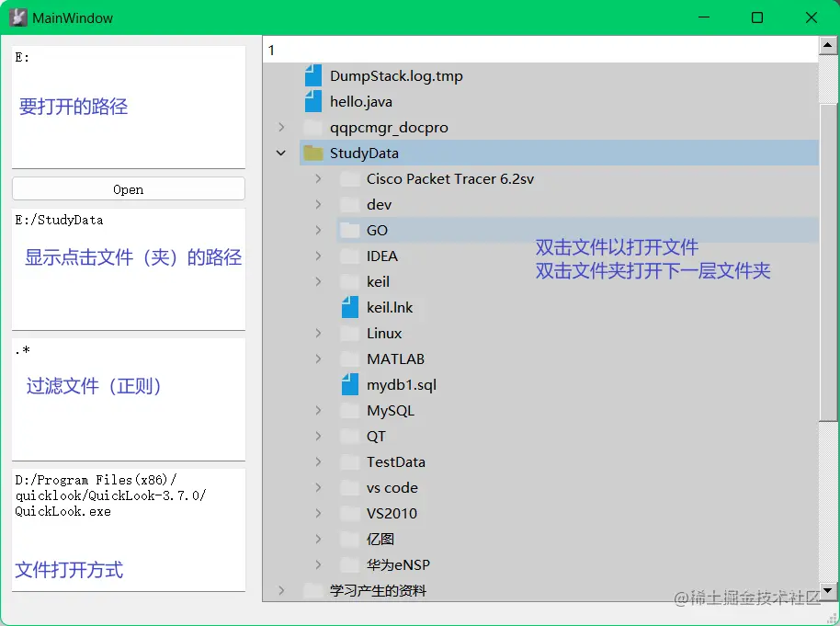Click the keil.lnk file icon
Image resolution: width=840 pixels, height=626 pixels.
(x=350, y=308)
